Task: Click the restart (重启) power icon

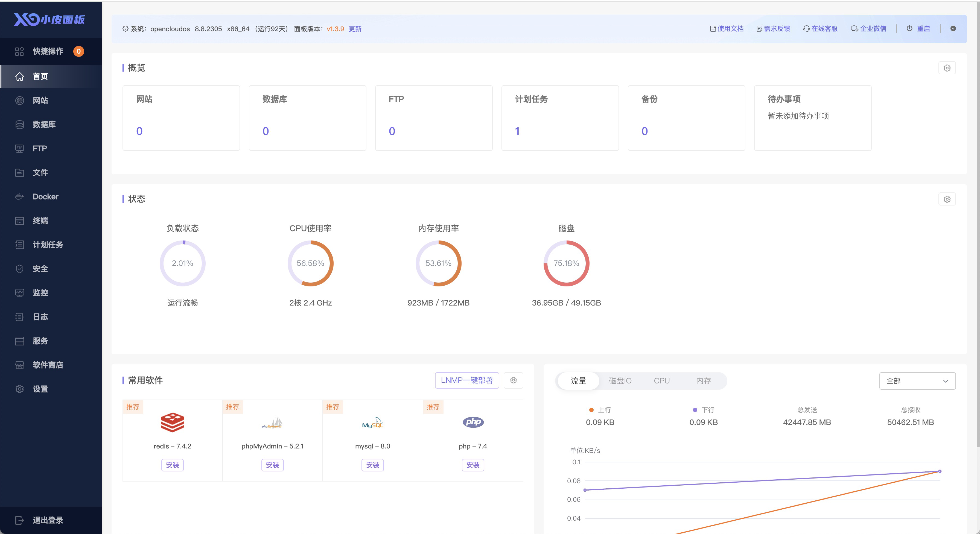Action: click(x=909, y=28)
